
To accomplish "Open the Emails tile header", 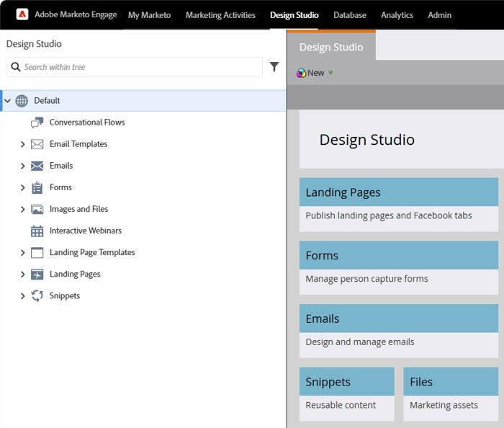I will (x=399, y=318).
